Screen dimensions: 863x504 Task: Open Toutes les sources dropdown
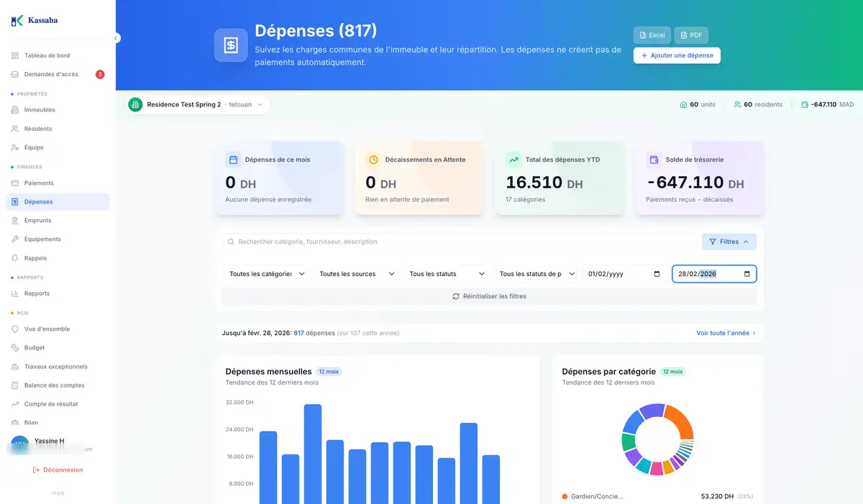pos(357,274)
